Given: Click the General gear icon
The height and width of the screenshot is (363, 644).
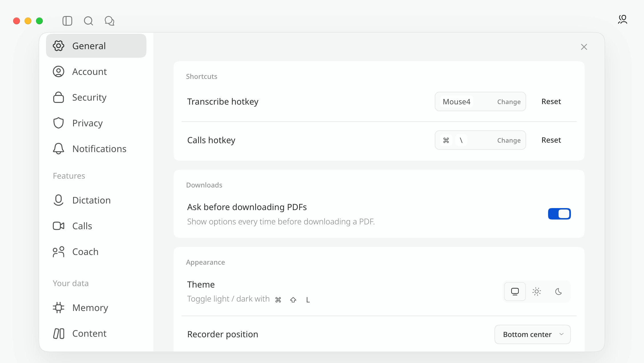Looking at the screenshot, I should point(59,46).
